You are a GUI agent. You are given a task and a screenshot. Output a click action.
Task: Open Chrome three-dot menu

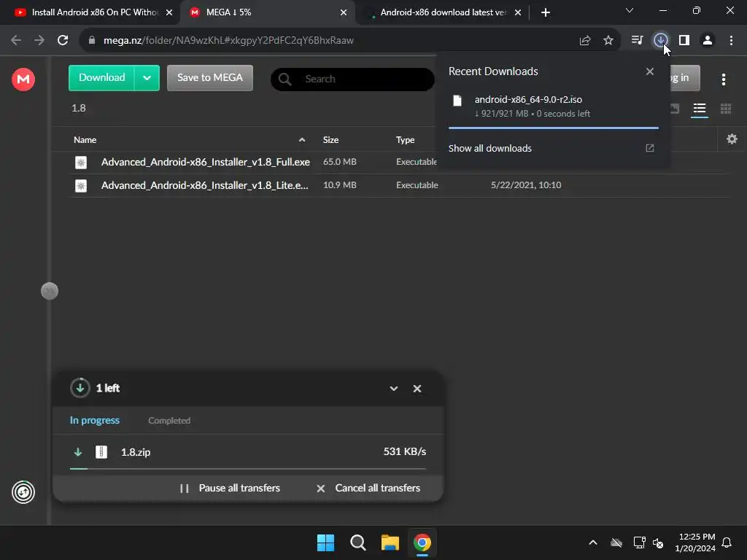pyautogui.click(x=731, y=40)
